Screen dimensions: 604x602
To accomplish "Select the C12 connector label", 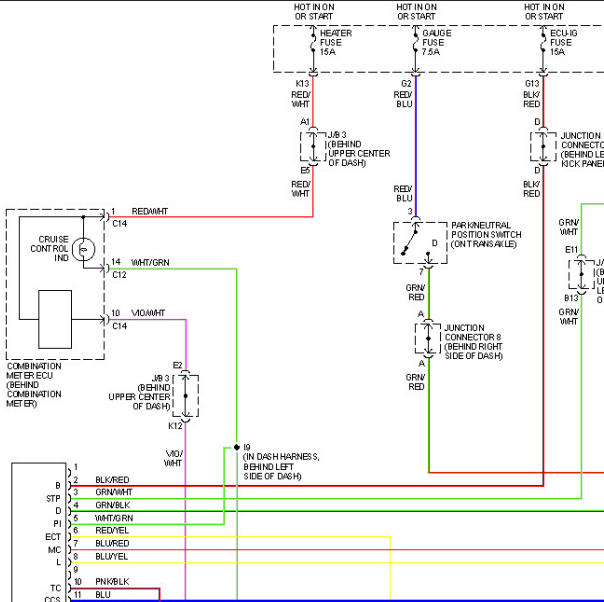I will tap(119, 275).
